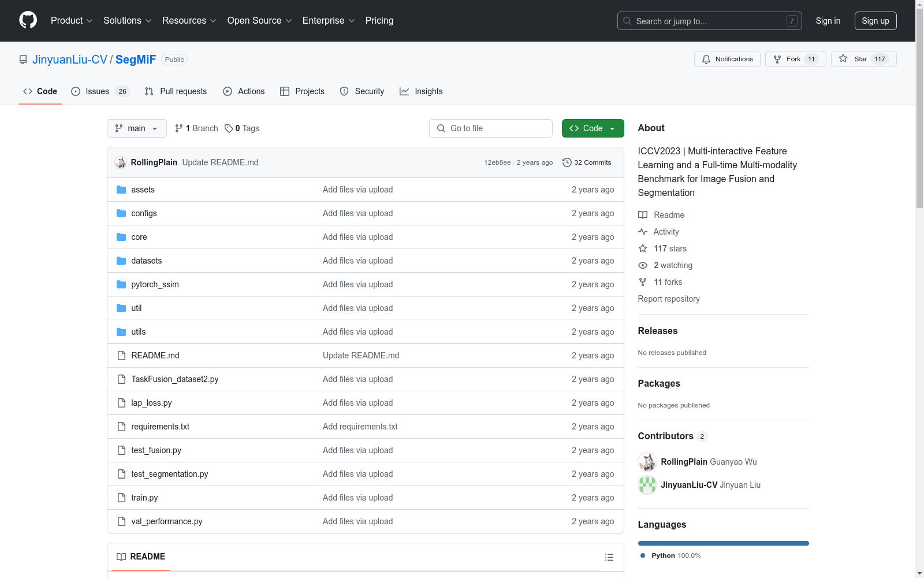924x578 pixels.
Task: Open the main branch dropdown
Action: (136, 128)
